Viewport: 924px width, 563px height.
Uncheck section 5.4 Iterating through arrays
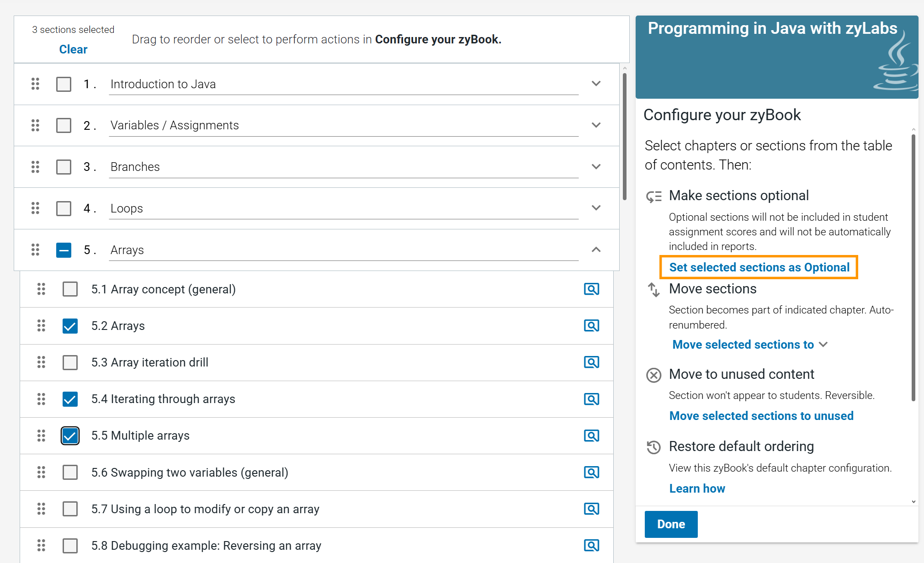(70, 399)
